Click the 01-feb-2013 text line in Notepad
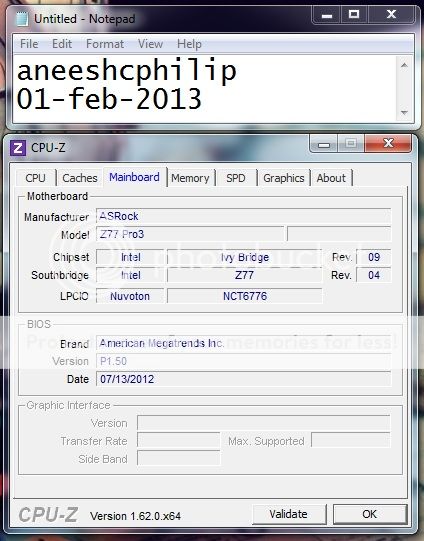Viewport: 424px width, 541px height. [109, 99]
